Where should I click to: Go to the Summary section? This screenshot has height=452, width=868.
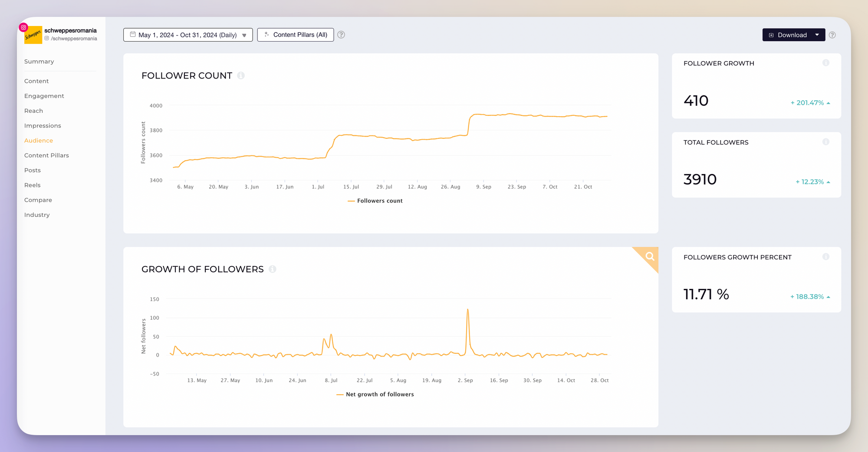(x=39, y=62)
